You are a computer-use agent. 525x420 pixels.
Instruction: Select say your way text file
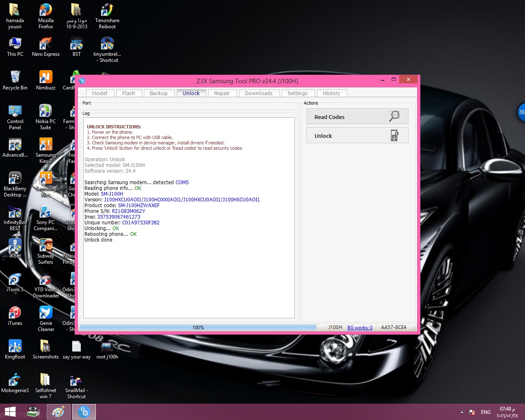(x=77, y=349)
